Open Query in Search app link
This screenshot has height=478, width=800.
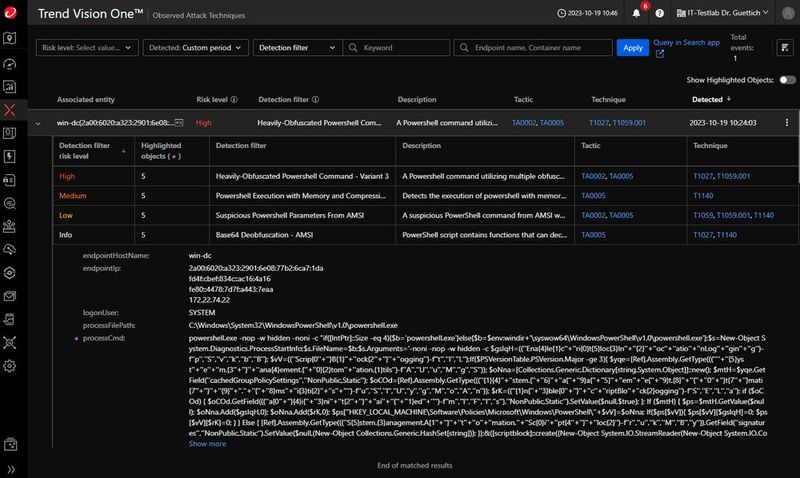coord(686,42)
